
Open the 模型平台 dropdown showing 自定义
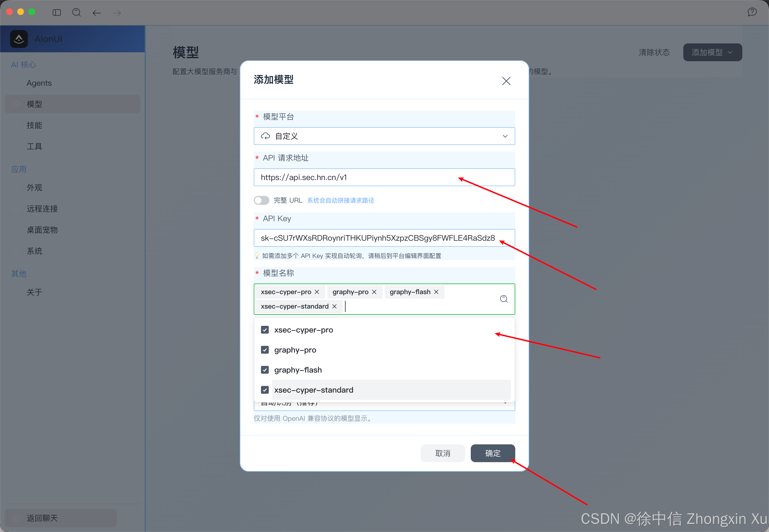pos(384,136)
